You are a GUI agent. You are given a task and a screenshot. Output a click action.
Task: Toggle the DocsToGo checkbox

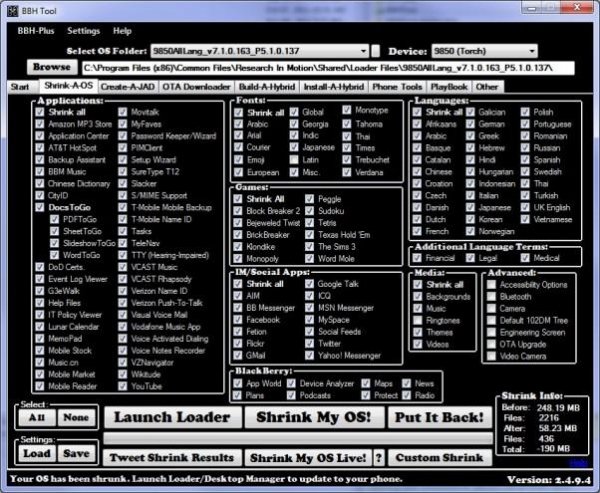click(x=40, y=207)
